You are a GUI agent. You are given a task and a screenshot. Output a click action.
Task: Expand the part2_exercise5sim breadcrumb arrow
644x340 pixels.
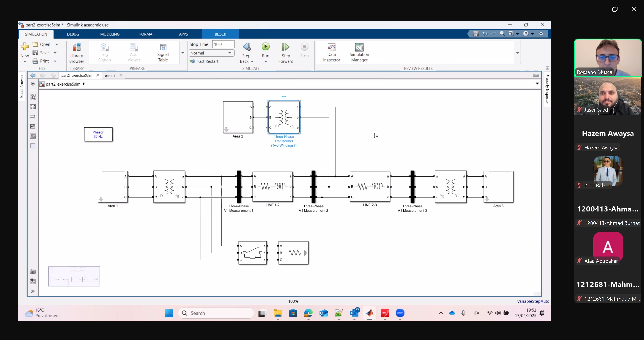pyautogui.click(x=84, y=84)
